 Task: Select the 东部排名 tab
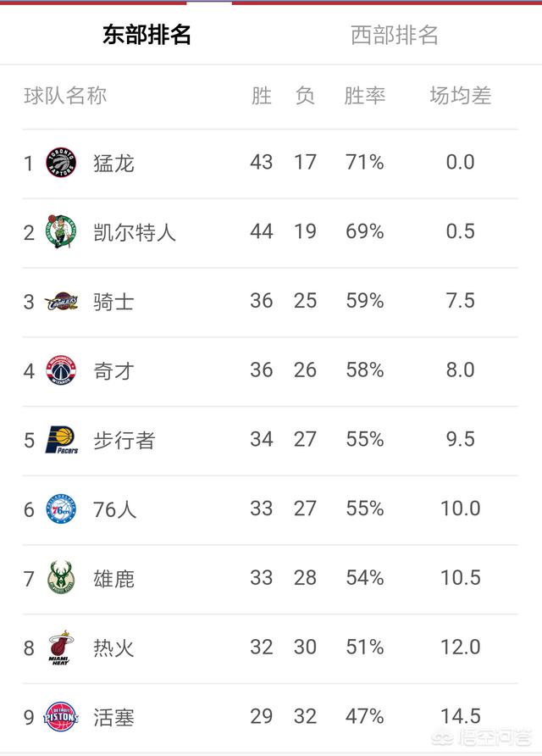click(x=147, y=35)
